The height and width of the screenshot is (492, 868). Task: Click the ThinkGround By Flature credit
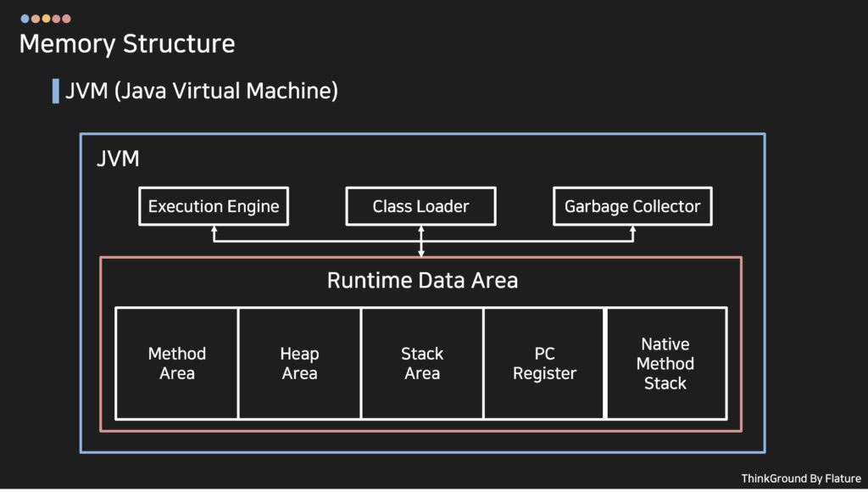pyautogui.click(x=801, y=478)
